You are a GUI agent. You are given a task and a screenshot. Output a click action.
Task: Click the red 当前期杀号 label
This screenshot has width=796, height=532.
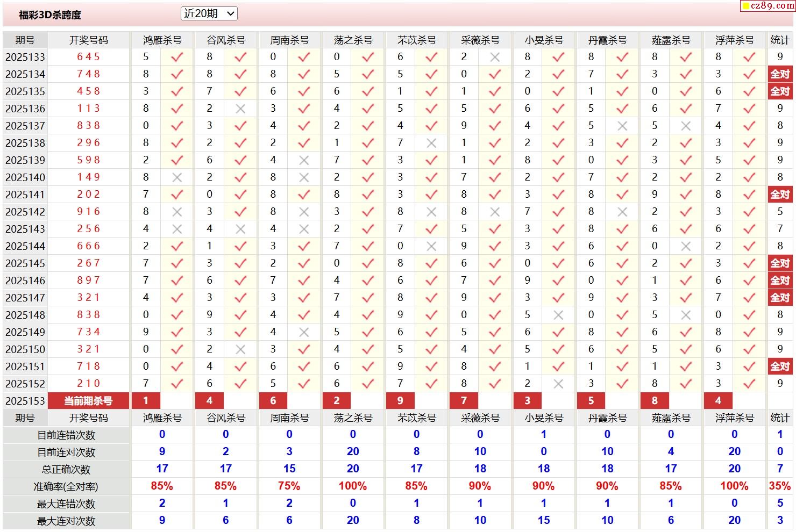pos(88,401)
